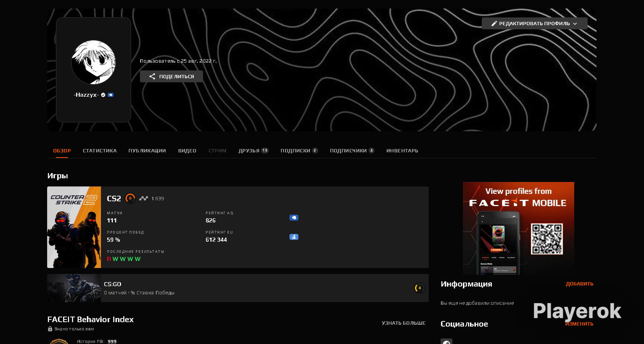Image resolution: width=644 pixels, height=344 pixels.
Task: Click the ELO graph icon beside 1 639
Action: 144,198
